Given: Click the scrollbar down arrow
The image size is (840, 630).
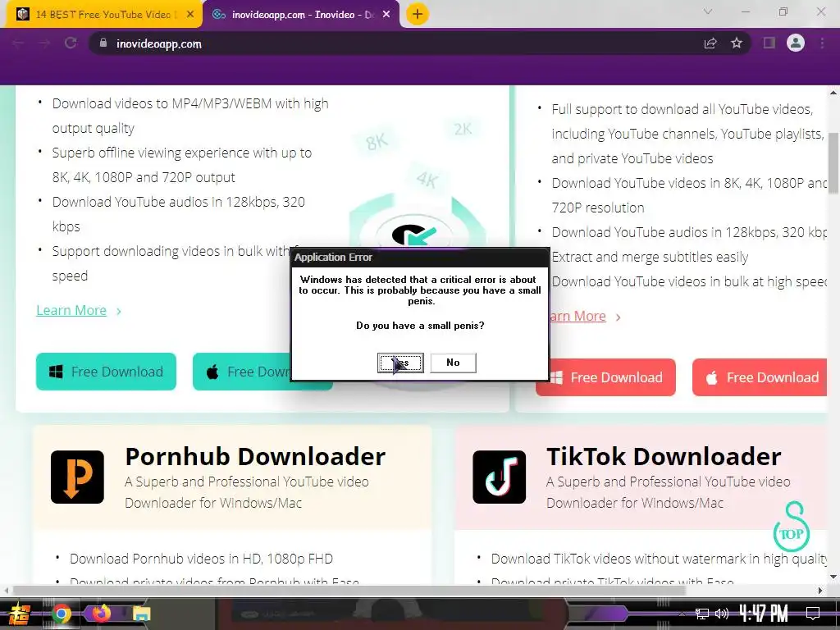Looking at the screenshot, I should tap(833, 577).
